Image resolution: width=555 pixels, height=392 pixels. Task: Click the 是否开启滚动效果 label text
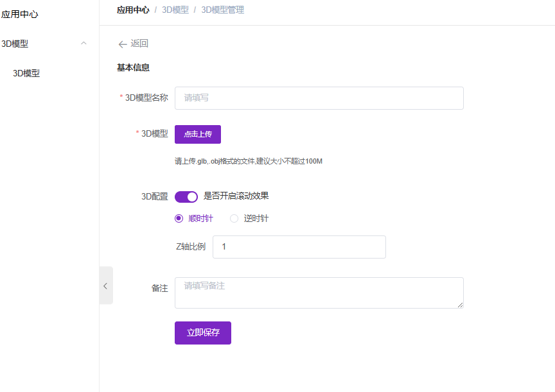236,196
